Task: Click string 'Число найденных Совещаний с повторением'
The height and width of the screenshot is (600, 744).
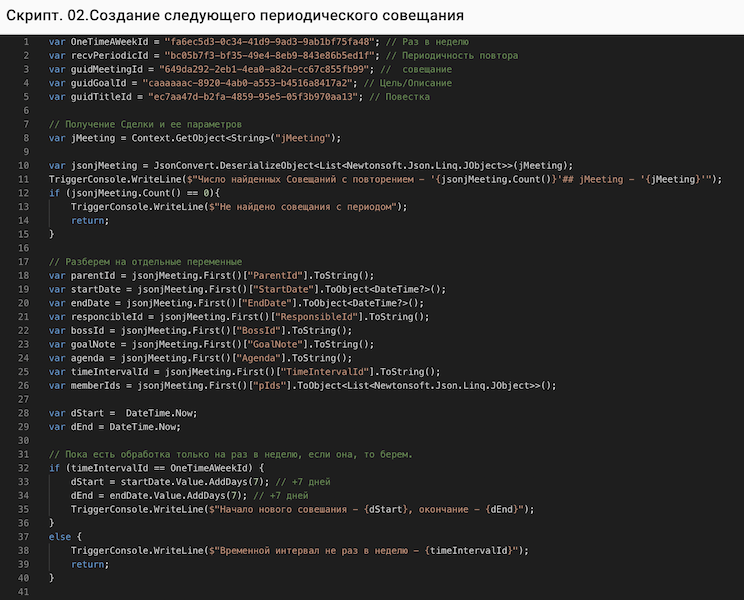Action: tap(306, 179)
